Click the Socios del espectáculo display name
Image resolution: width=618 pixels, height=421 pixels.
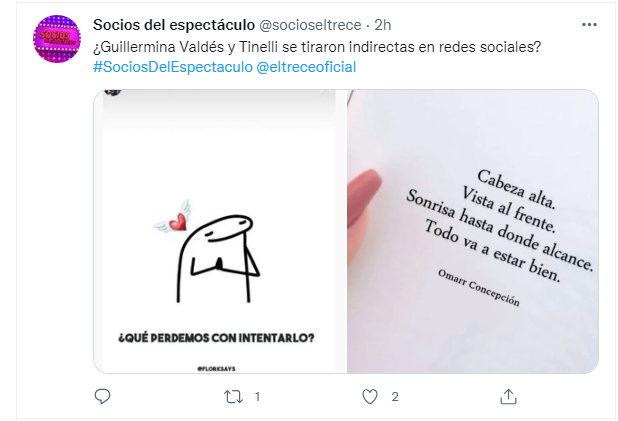coord(174,25)
